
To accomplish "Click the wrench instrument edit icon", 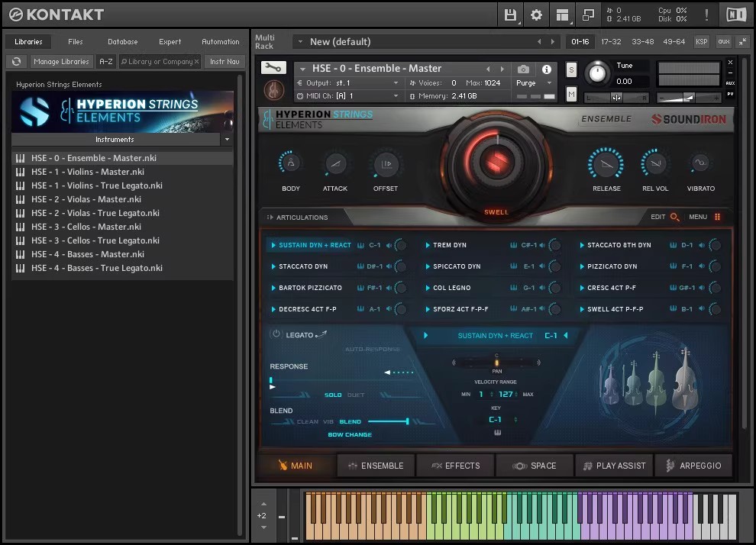I will 273,68.
